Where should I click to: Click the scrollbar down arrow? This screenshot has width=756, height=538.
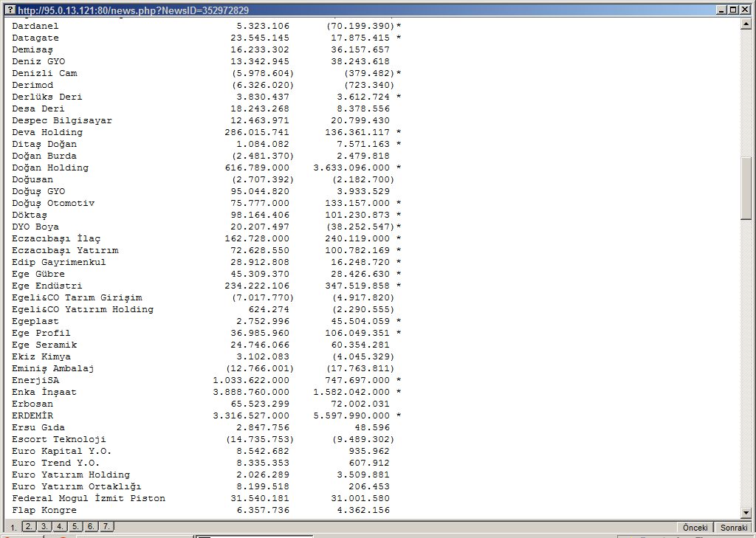coord(746,513)
